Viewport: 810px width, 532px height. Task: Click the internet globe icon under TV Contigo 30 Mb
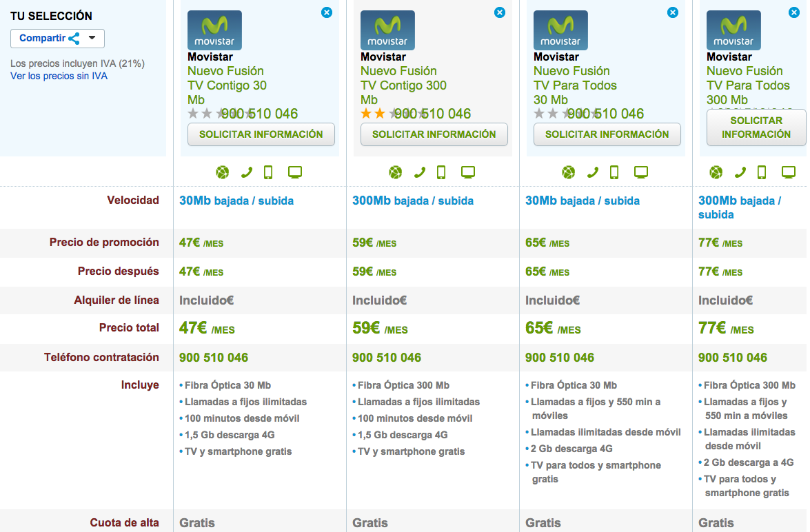click(223, 172)
